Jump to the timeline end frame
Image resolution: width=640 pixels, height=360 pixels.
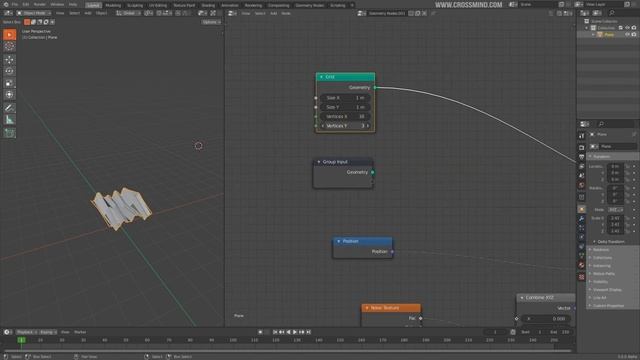[309, 332]
